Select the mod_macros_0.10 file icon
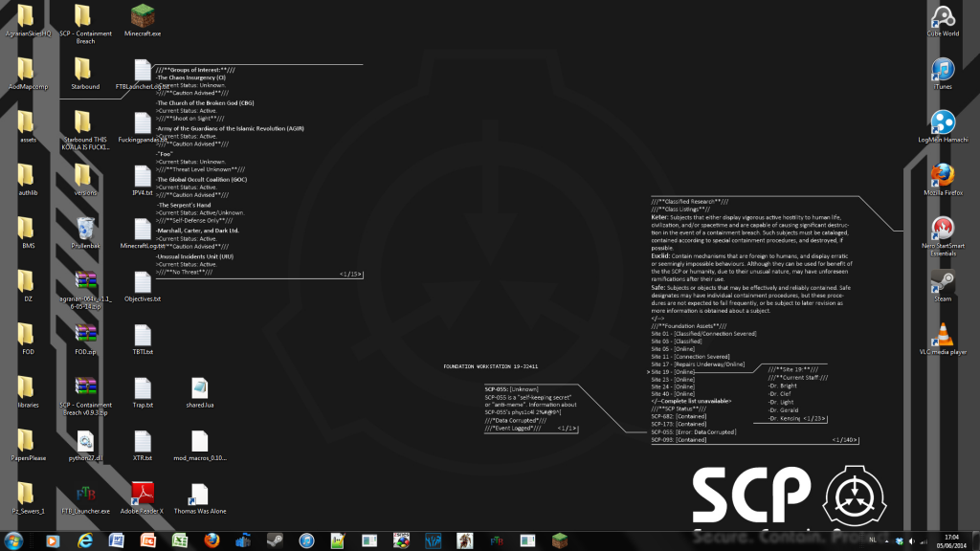Viewport: 980px width, 551px height. pos(200,442)
